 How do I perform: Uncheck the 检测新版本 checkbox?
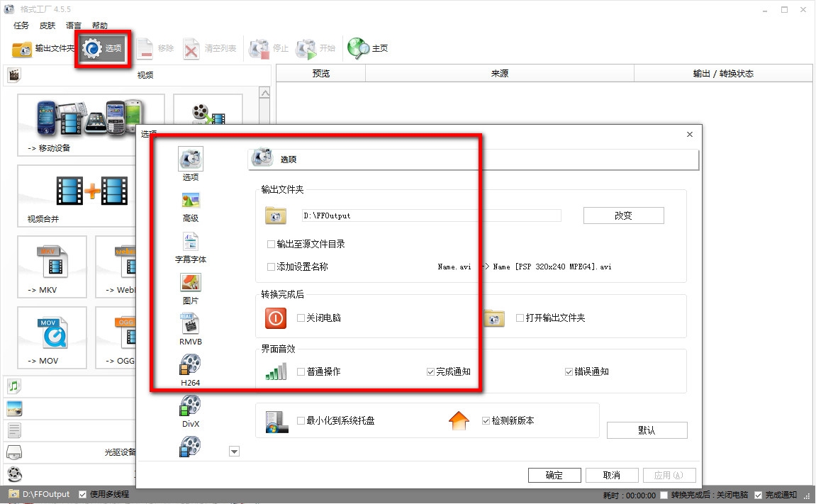[x=486, y=421]
